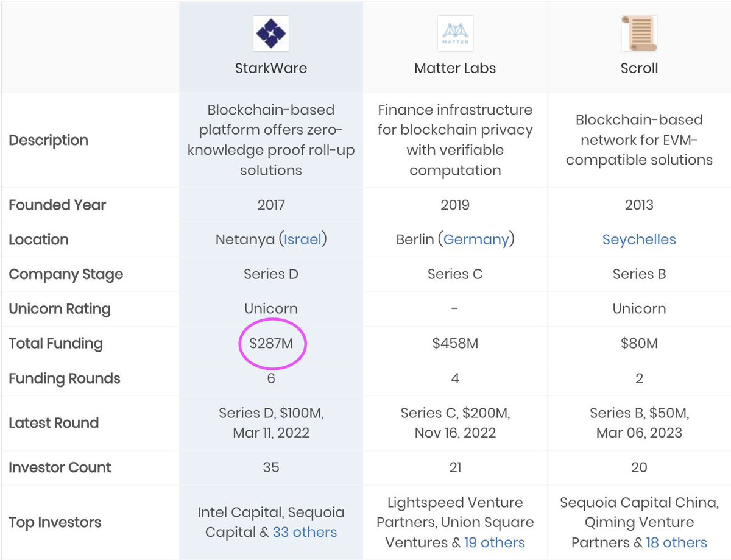Click the Company Stage row label
731x560 pixels.
[x=66, y=274]
